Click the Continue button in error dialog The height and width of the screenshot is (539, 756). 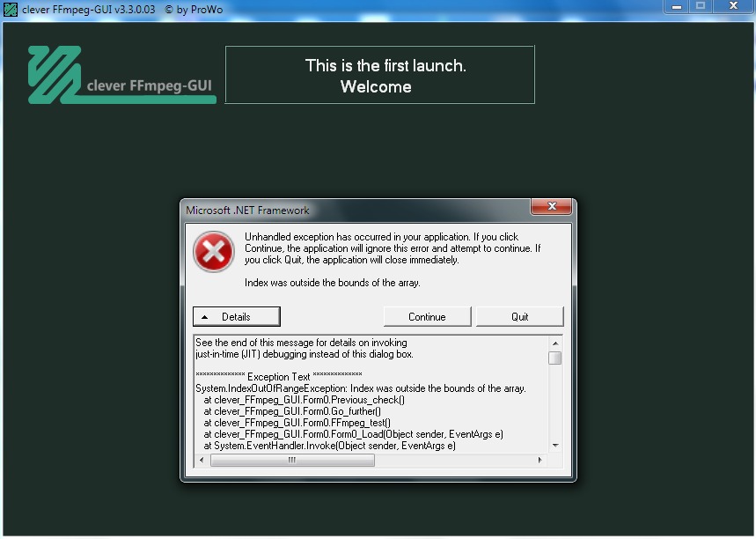tap(427, 316)
